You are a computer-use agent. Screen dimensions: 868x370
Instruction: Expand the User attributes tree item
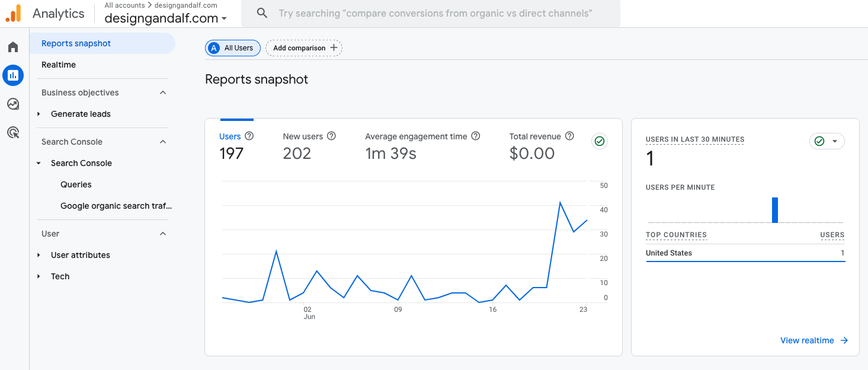pyautogui.click(x=39, y=255)
